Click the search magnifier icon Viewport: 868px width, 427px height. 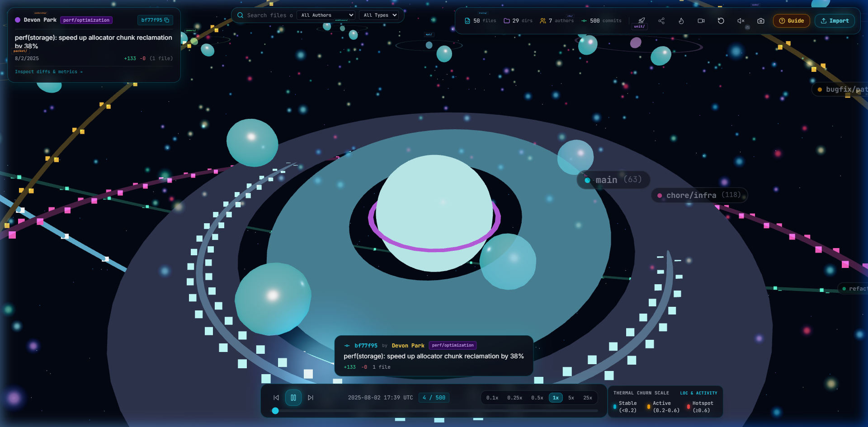tap(241, 15)
